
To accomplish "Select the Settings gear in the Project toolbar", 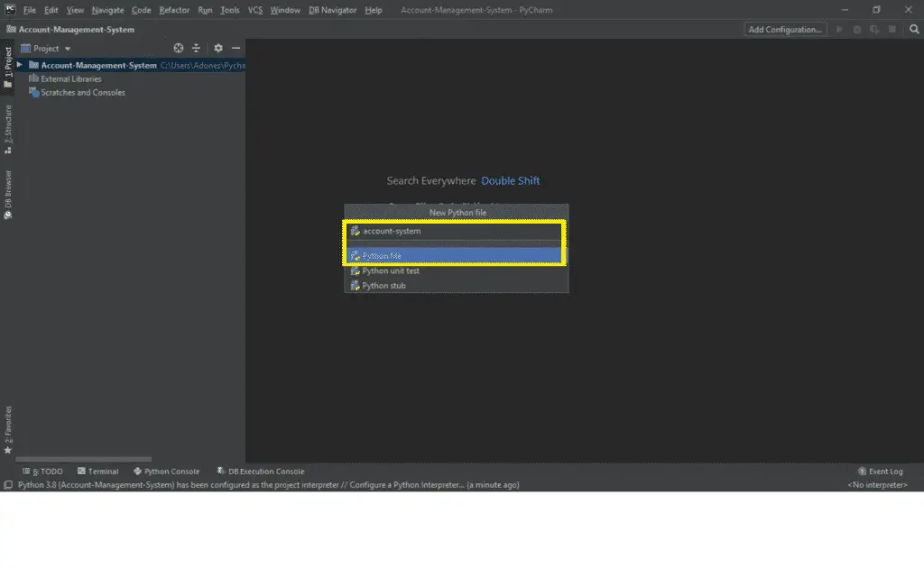I will (x=217, y=48).
